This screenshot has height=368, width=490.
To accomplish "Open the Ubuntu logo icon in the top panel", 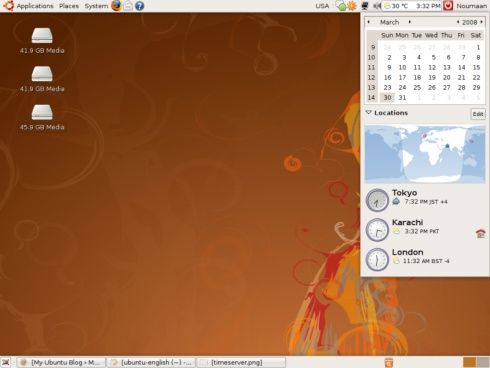I will tap(8, 6).
